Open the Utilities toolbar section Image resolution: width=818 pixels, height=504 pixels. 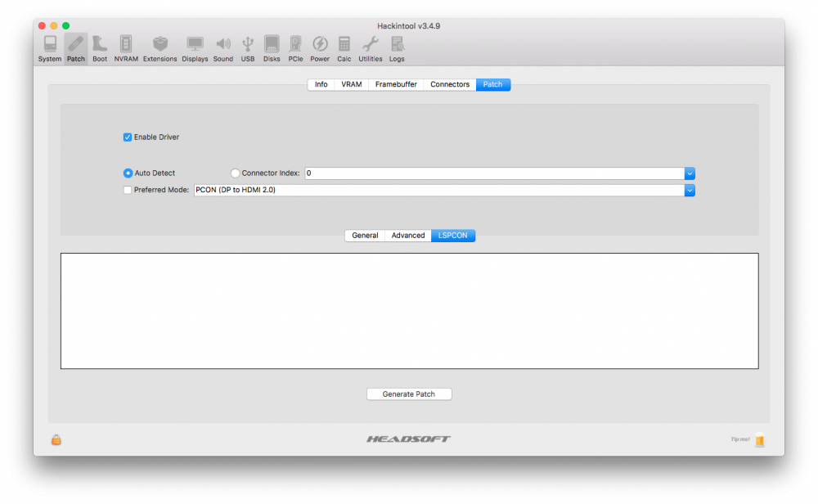pyautogui.click(x=370, y=49)
